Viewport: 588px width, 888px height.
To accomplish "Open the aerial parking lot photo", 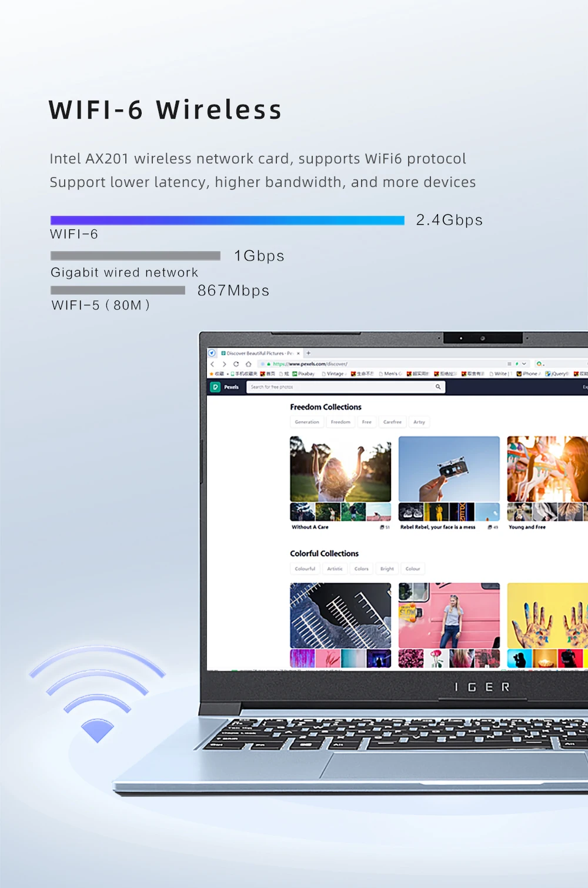I will 340,616.
